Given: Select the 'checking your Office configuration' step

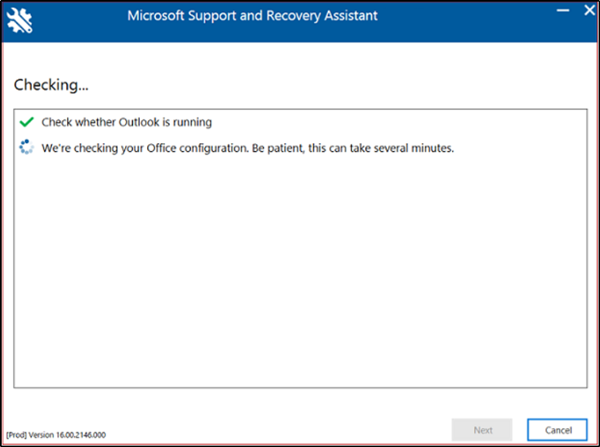Looking at the screenshot, I should point(248,148).
